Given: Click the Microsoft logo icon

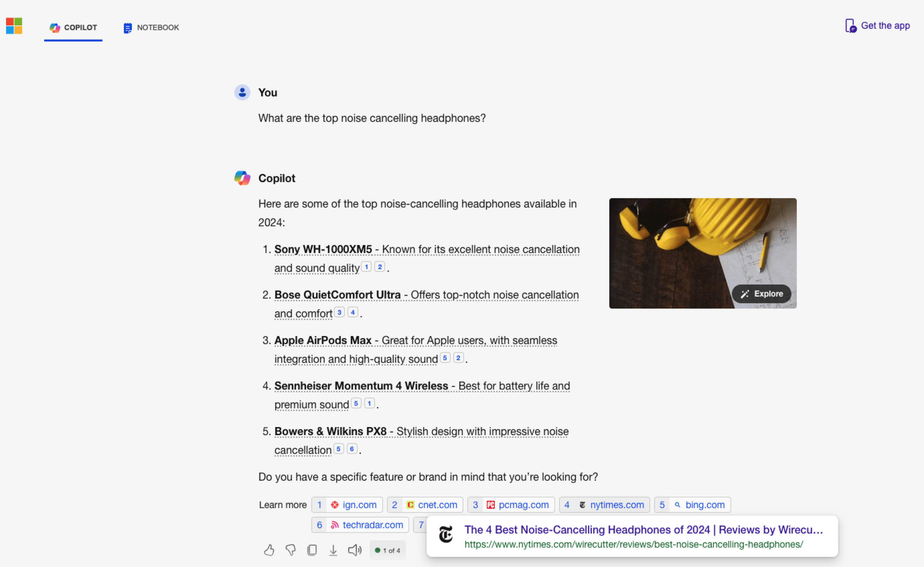Looking at the screenshot, I should coord(14,26).
